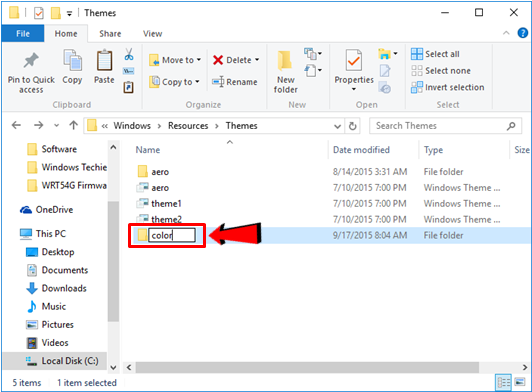Open the File menu tab
The height and width of the screenshot is (392, 532).
coord(23,34)
